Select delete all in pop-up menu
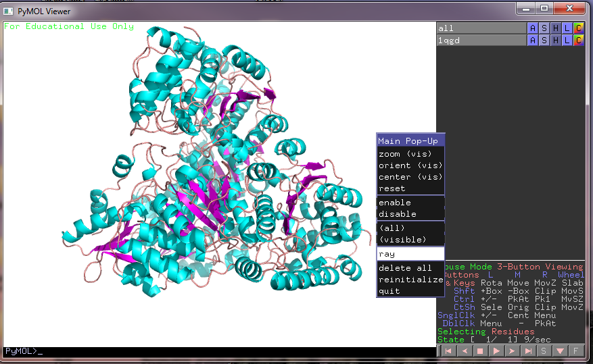Image resolution: width=593 pixels, height=364 pixels. click(410, 267)
